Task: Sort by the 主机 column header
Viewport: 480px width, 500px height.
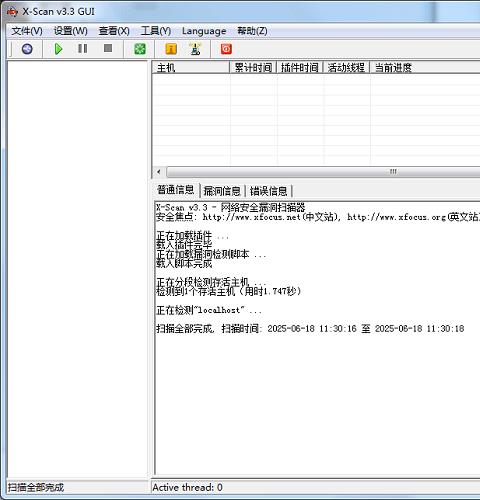Action: click(x=191, y=68)
